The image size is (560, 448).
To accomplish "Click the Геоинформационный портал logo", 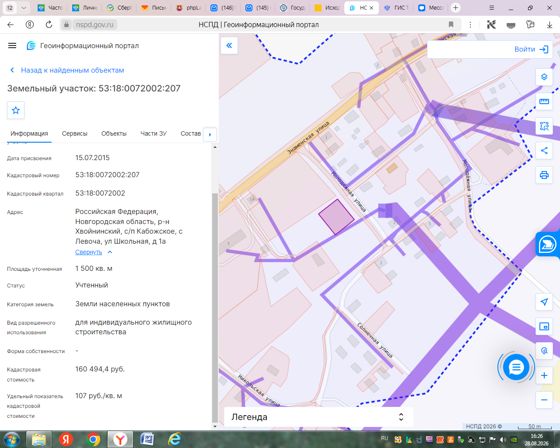I will (82, 46).
